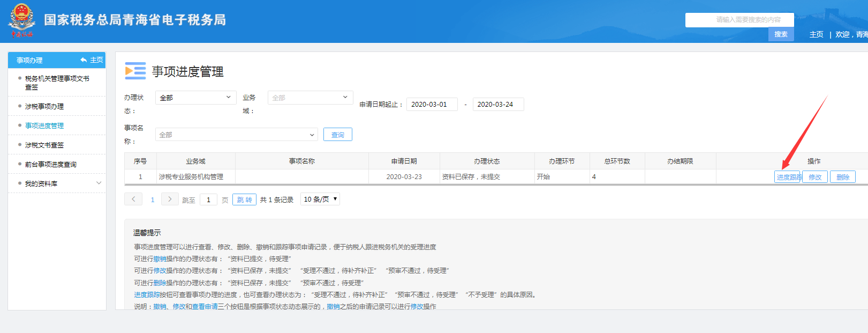Viewport: 868px width, 333px height.
Task: Click the 跳转 button
Action: coord(244,199)
